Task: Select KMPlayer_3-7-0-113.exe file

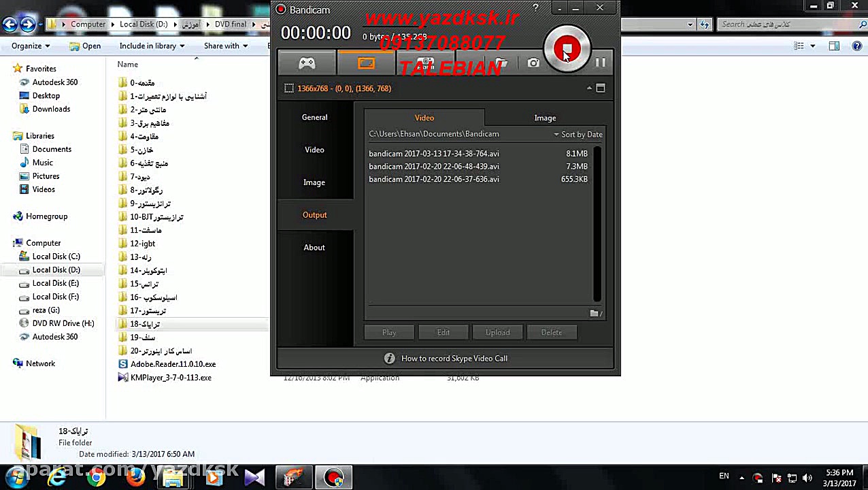Action: 171,378
